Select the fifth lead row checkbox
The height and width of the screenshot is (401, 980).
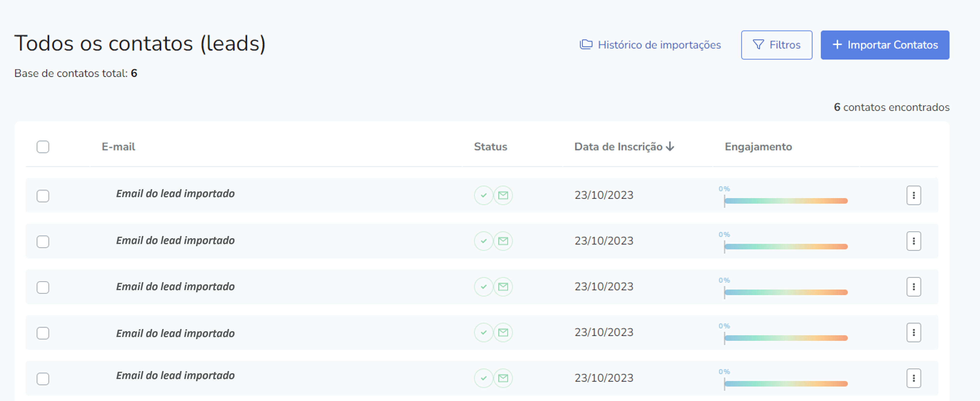tap(43, 379)
